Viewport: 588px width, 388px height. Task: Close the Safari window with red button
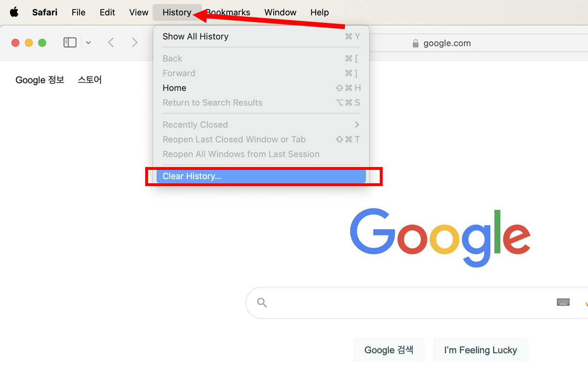(x=15, y=43)
